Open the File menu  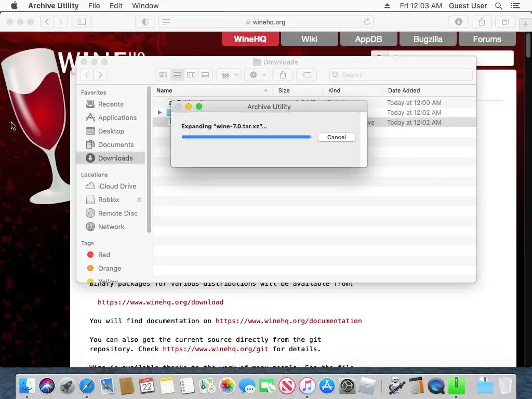94,6
